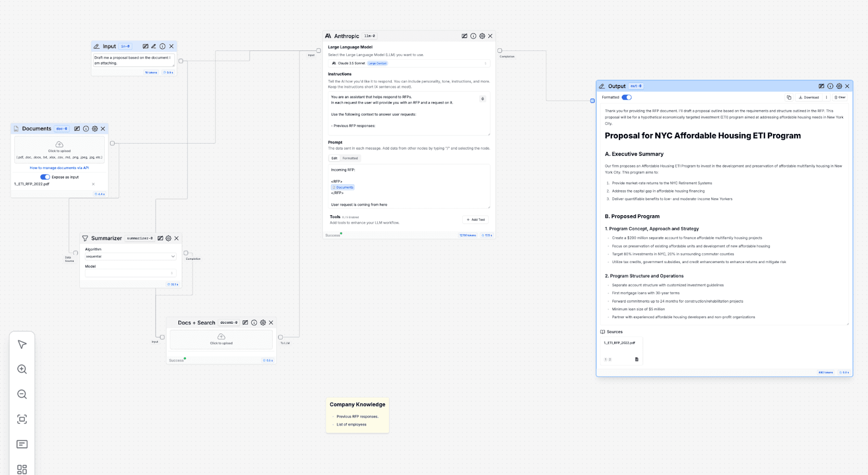868x475 pixels.
Task: Click pencil edit icon on Input node
Action: pyautogui.click(x=154, y=46)
